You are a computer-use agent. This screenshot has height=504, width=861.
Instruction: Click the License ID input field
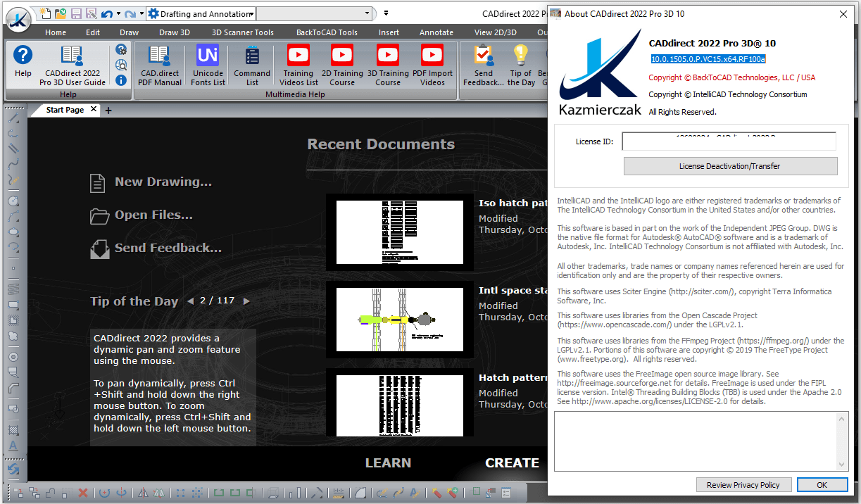[x=729, y=141]
